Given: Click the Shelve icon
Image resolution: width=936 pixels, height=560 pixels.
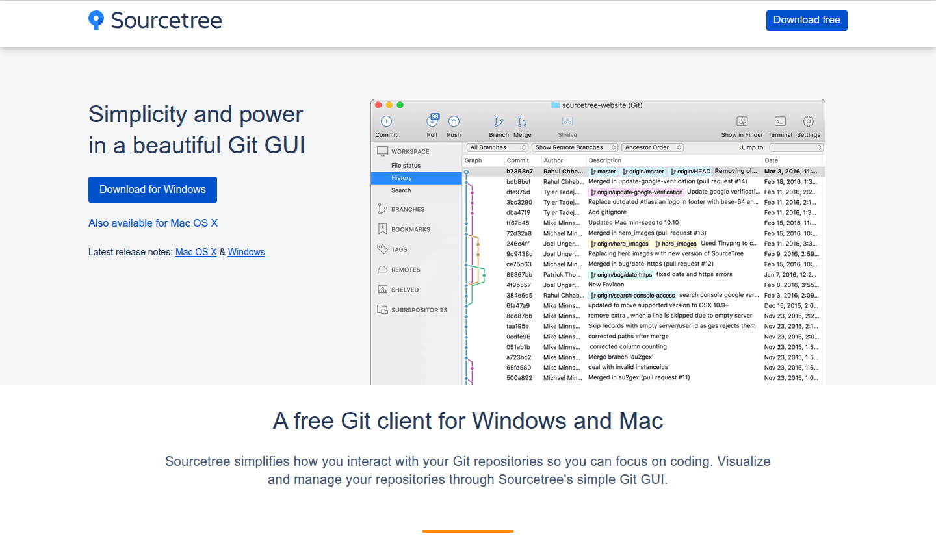Looking at the screenshot, I should click(567, 123).
